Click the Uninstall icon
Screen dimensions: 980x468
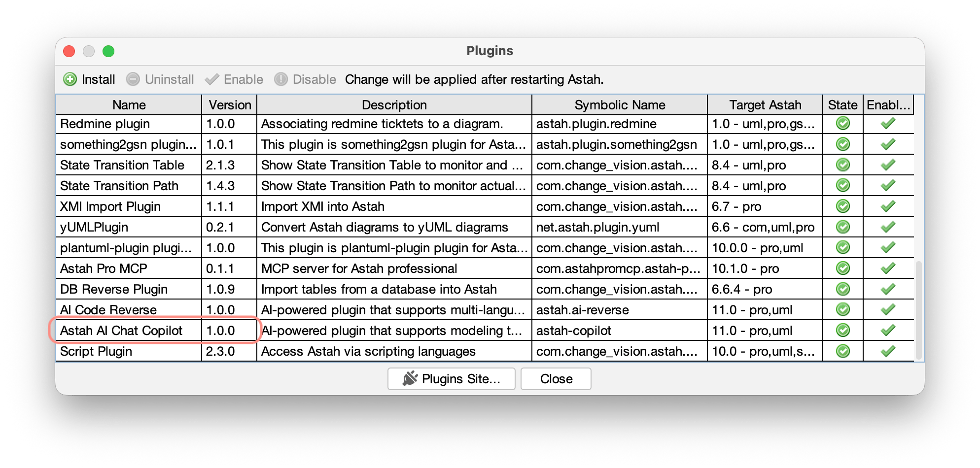pos(132,79)
